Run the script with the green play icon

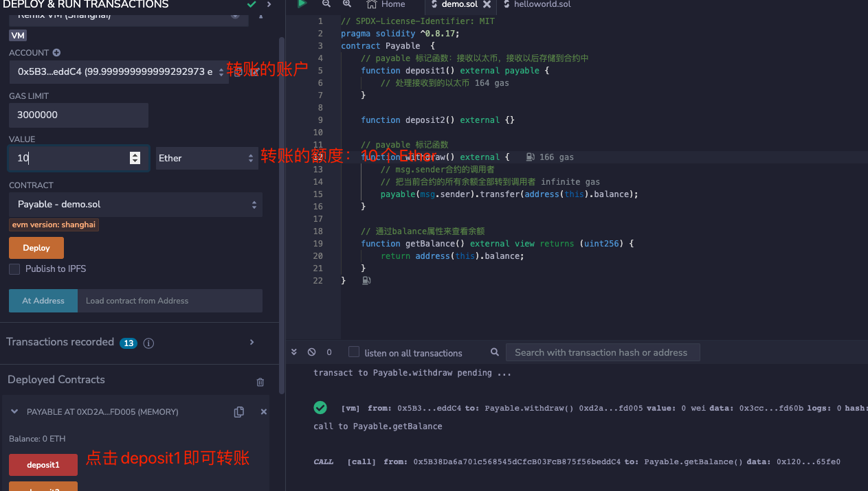click(302, 3)
